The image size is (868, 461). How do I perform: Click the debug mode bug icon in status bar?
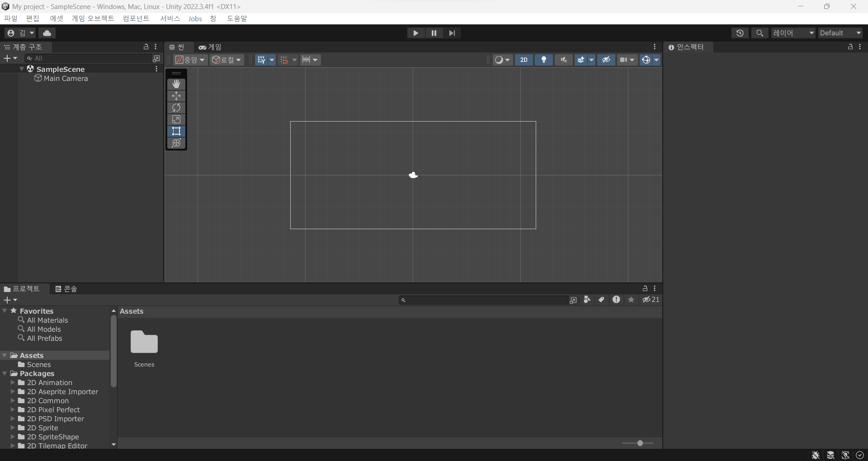pyautogui.click(x=816, y=455)
